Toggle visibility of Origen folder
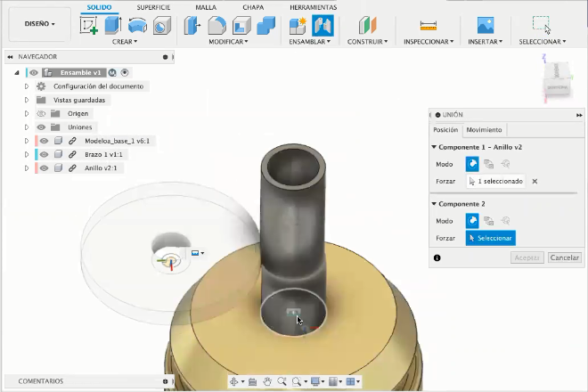 tap(41, 114)
